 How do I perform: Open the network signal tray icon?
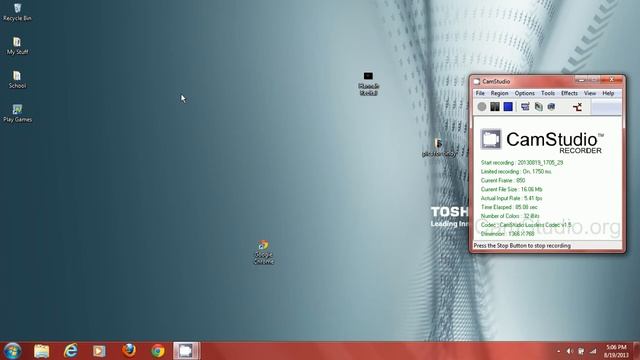point(593,351)
